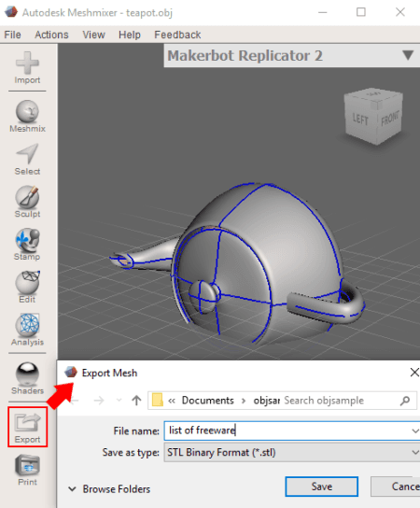
Task: Maximize the Meshmixer window
Action: pyautogui.click(x=361, y=12)
